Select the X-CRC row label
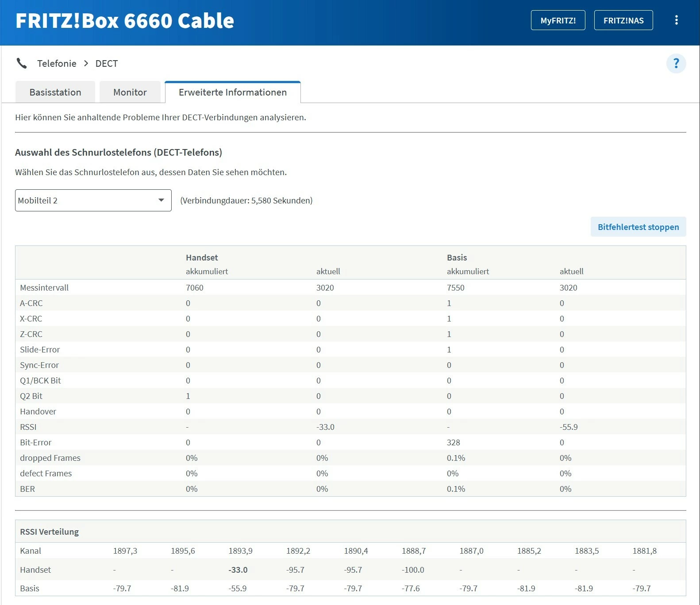This screenshot has height=605, width=700. pyautogui.click(x=31, y=318)
